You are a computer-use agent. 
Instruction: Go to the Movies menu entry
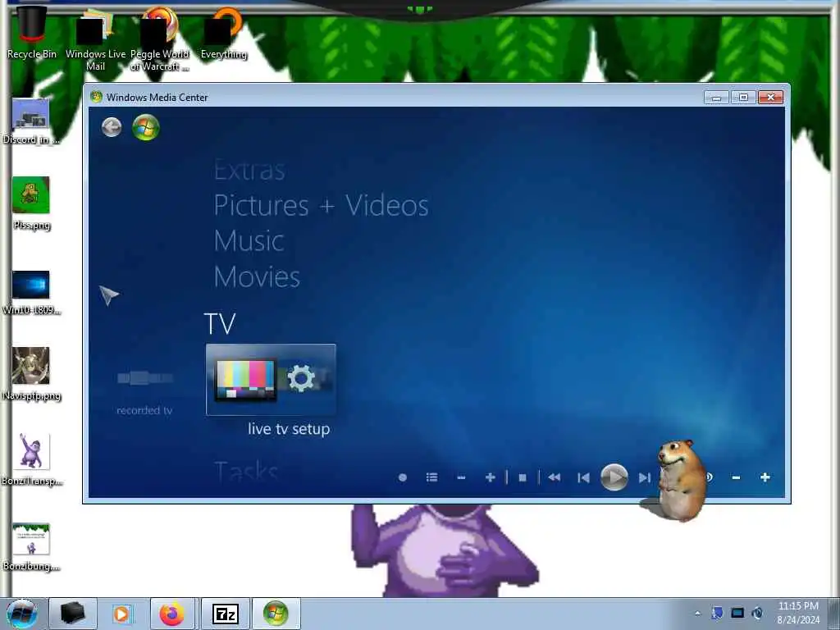click(x=257, y=277)
